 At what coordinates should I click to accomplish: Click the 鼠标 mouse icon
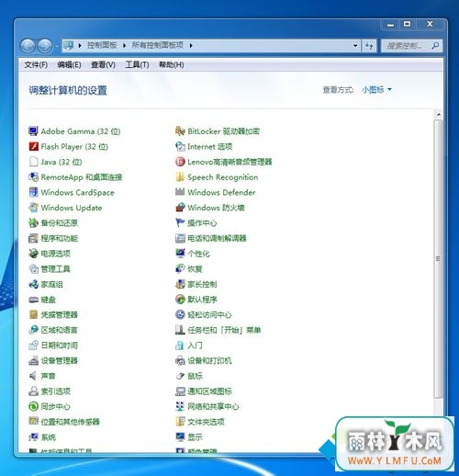click(x=180, y=376)
